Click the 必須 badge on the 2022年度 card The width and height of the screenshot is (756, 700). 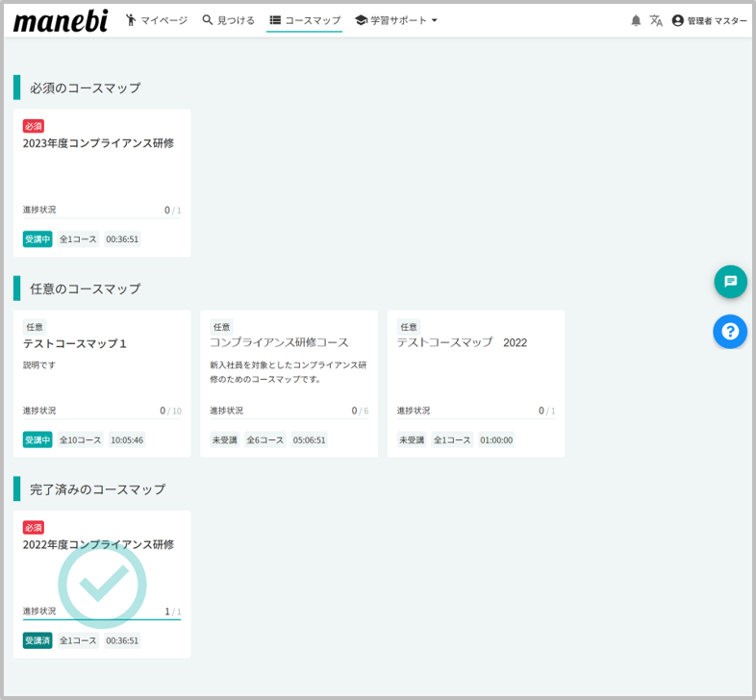click(x=34, y=528)
